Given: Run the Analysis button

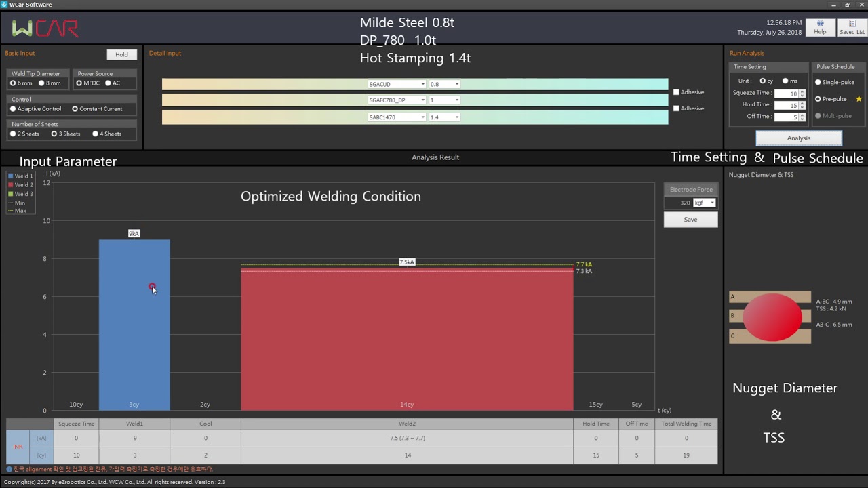Looking at the screenshot, I should click(799, 138).
